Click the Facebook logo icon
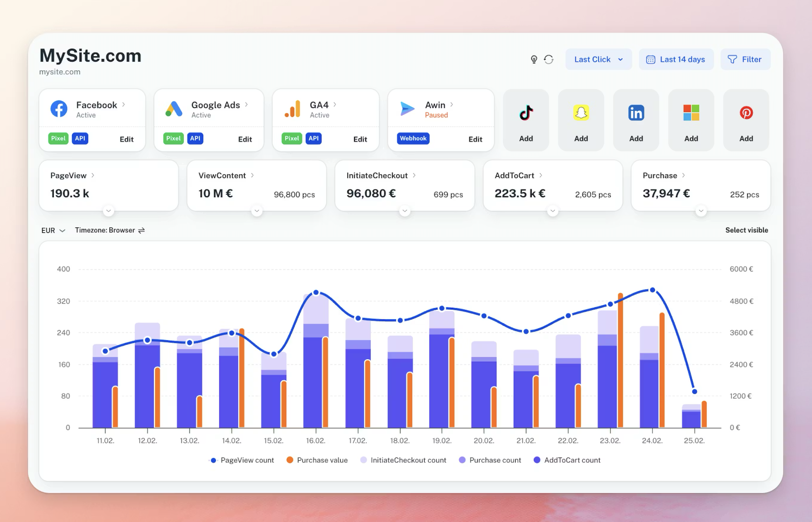 tap(59, 109)
